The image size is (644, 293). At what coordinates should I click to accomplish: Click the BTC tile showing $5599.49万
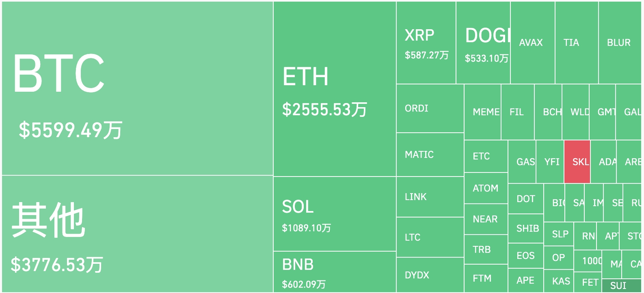pyautogui.click(x=137, y=88)
